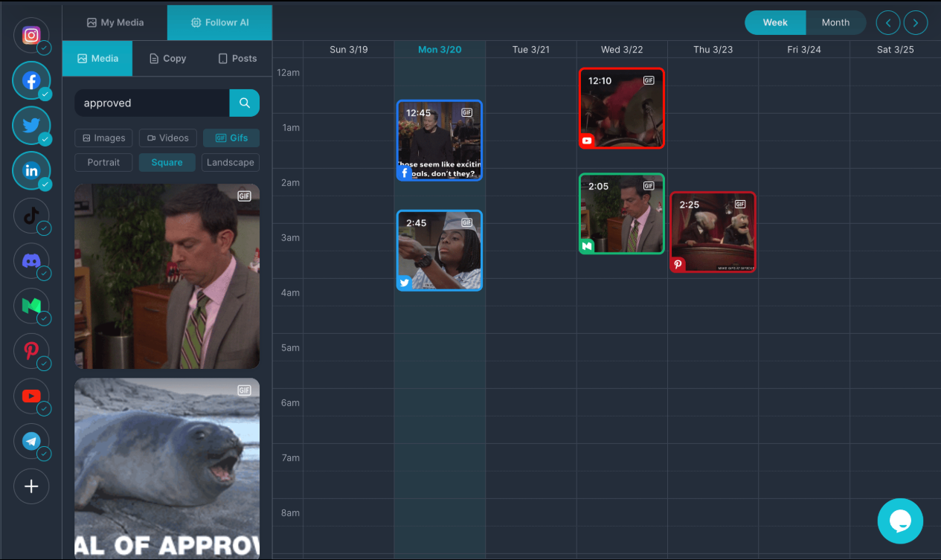
Task: Click GIF badge on 12:10 post
Action: [x=649, y=80]
